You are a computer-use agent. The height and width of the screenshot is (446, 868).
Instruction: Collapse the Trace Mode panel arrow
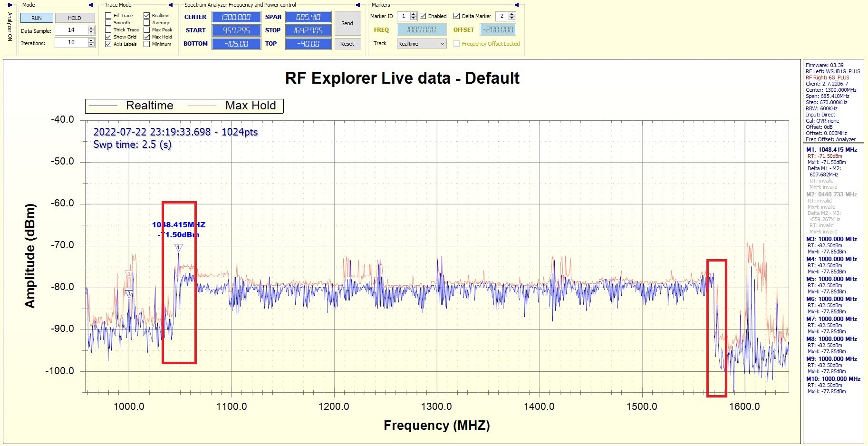171,5
